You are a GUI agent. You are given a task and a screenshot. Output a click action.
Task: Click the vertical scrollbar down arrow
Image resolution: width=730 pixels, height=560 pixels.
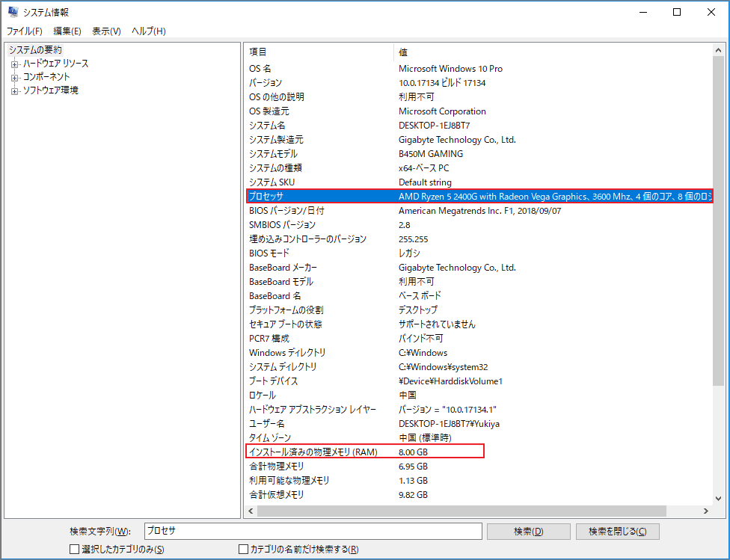point(718,499)
